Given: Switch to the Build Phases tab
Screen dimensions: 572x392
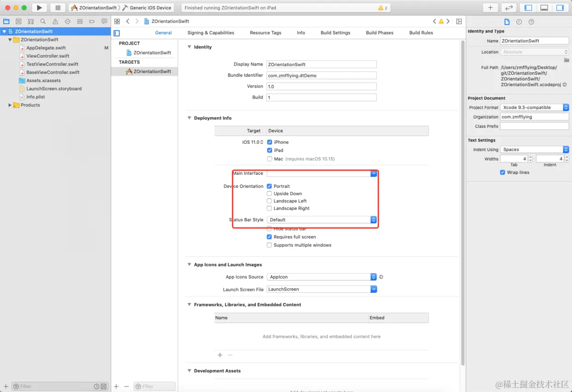Looking at the screenshot, I should pos(380,33).
